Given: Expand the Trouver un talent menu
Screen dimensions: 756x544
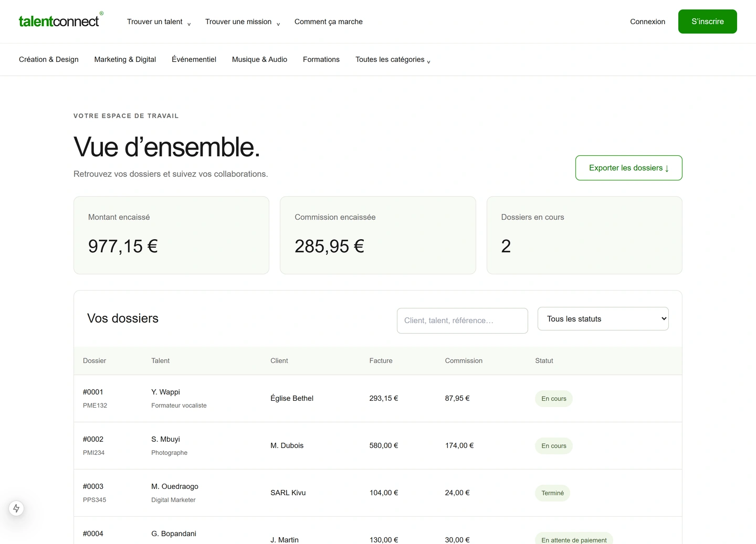Looking at the screenshot, I should pos(159,22).
